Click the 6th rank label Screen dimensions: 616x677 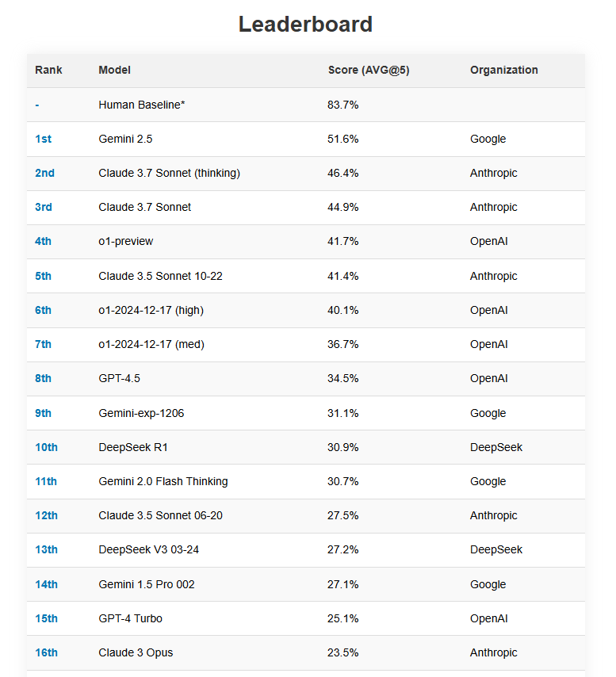click(43, 311)
